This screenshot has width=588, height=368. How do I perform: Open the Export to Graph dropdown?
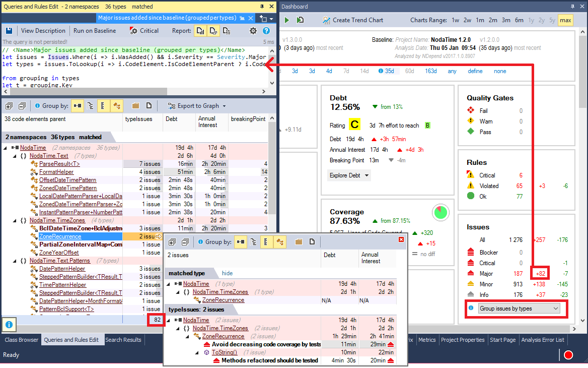[196, 106]
